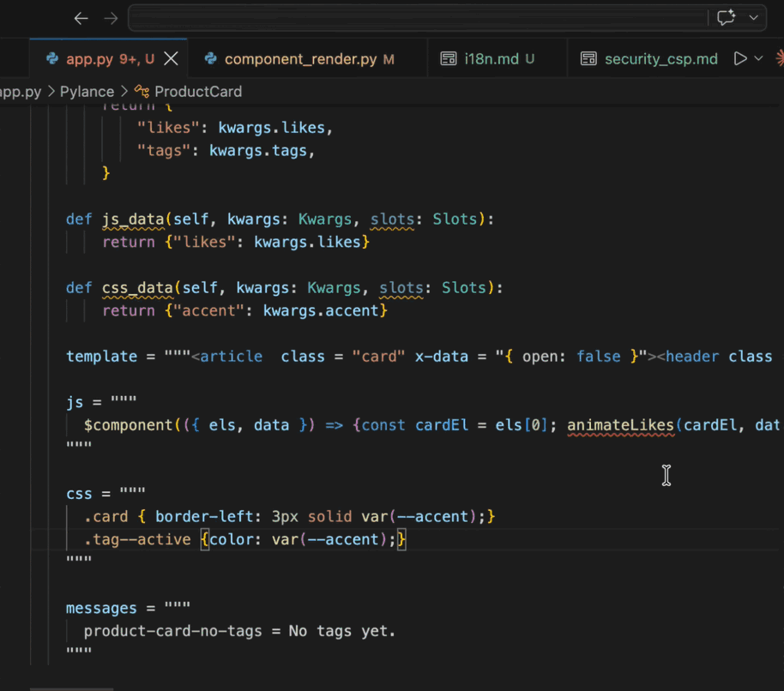
Task: Click kwargs.tags in the return dict
Action: (x=258, y=150)
